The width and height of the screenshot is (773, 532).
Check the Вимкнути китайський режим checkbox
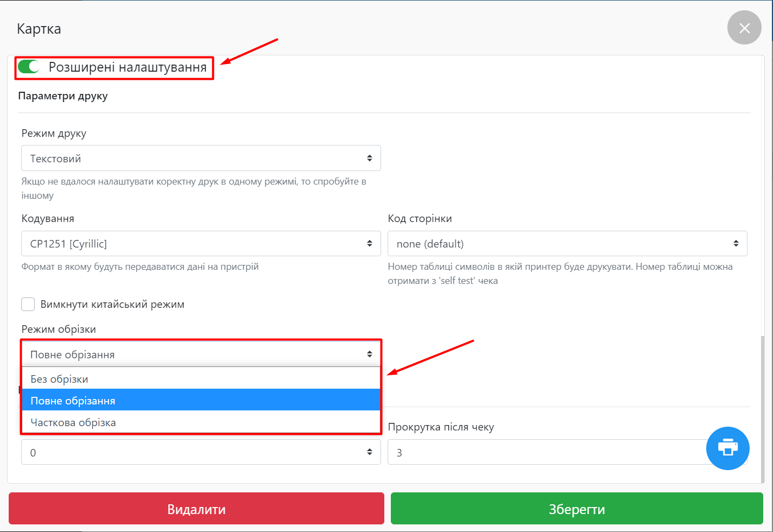28,304
